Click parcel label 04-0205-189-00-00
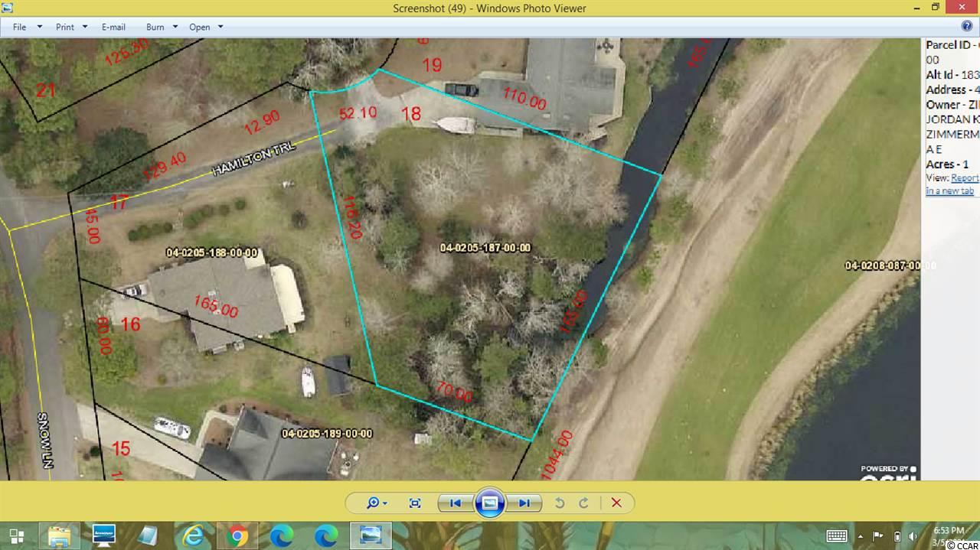This screenshot has height=550, width=980. pyautogui.click(x=327, y=434)
